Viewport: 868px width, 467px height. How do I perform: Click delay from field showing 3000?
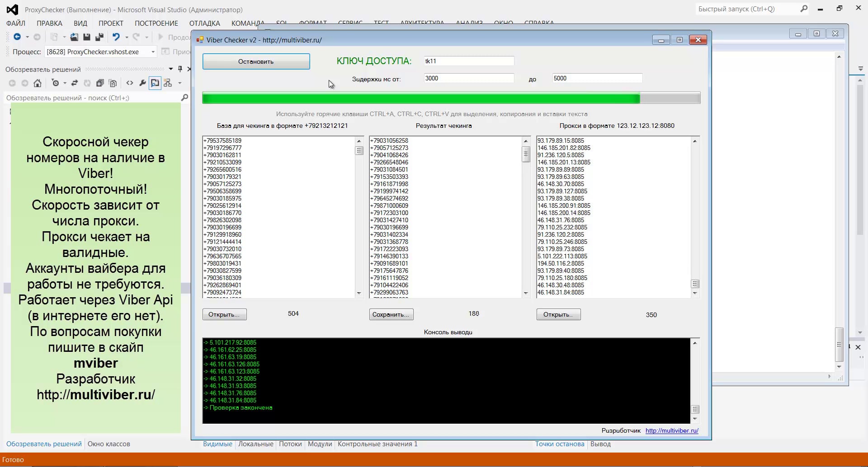(469, 78)
